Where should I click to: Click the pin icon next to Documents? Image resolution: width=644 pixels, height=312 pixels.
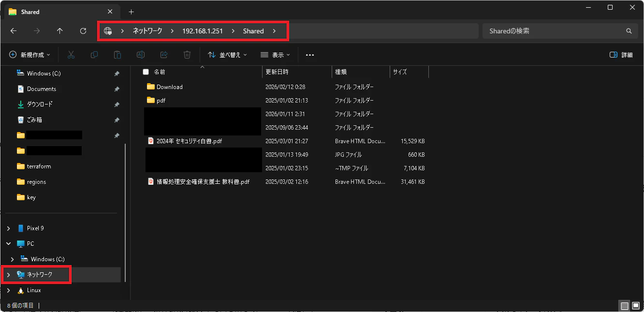coord(117,89)
